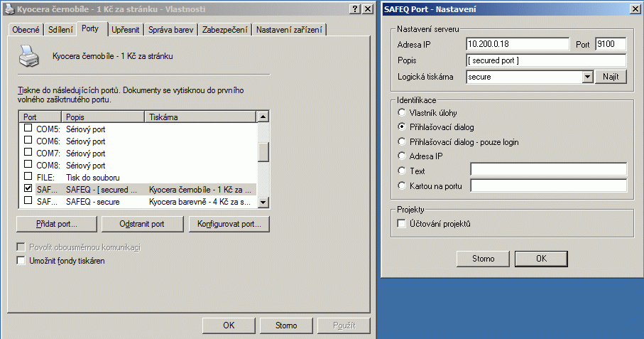The image size is (644, 339).
Task: Open the help question mark button in Vlastnosti title bar
Action: pyautogui.click(x=355, y=9)
